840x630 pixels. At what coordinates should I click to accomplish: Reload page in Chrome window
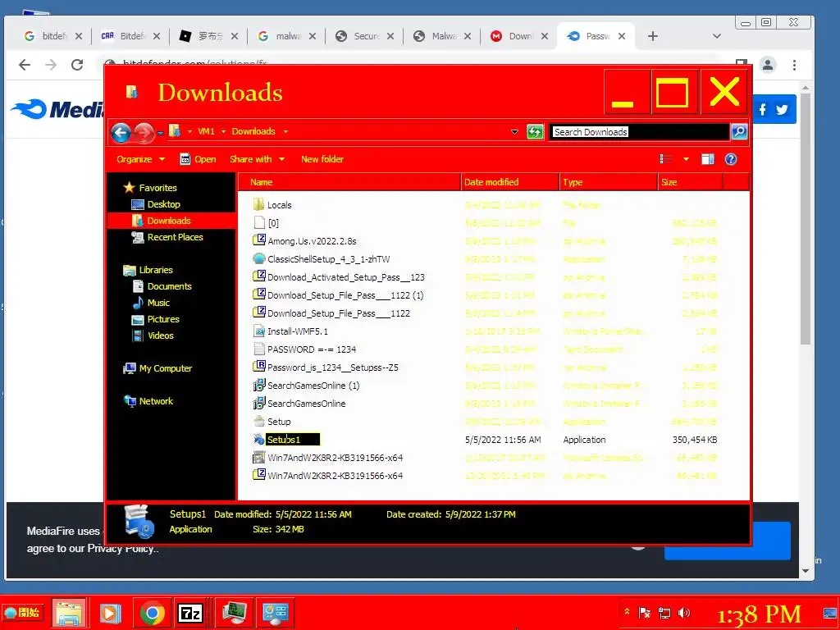click(77, 65)
